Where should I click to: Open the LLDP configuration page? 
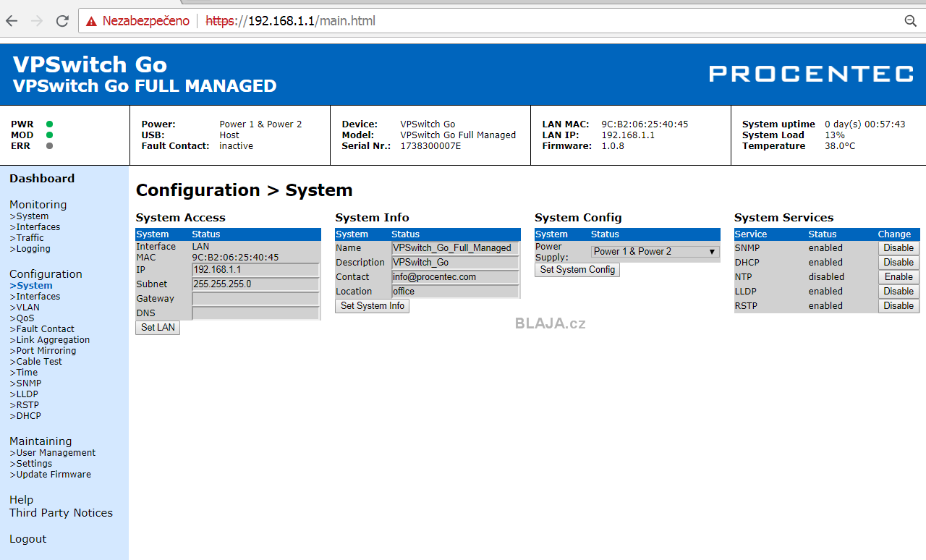pyautogui.click(x=24, y=394)
